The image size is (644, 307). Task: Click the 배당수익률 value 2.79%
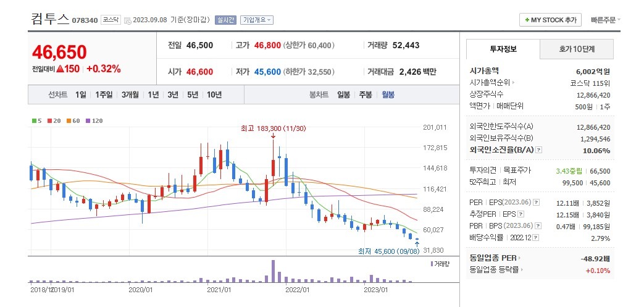[601, 238]
